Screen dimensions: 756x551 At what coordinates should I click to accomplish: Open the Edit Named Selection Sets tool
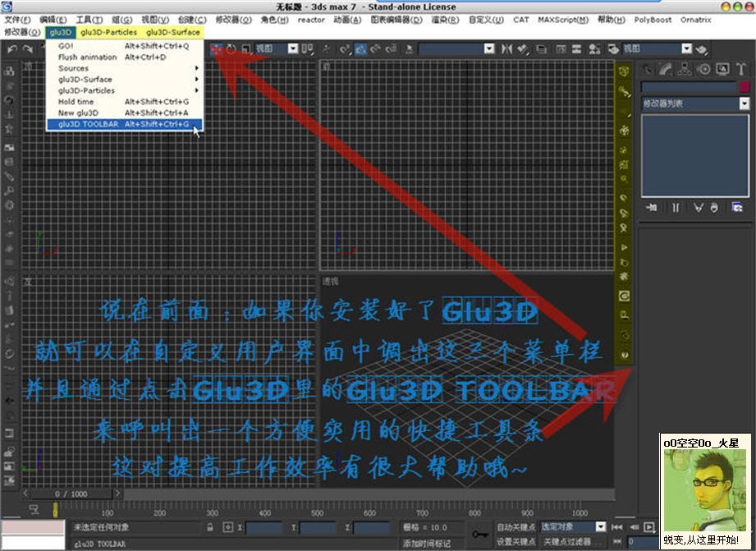click(x=410, y=49)
